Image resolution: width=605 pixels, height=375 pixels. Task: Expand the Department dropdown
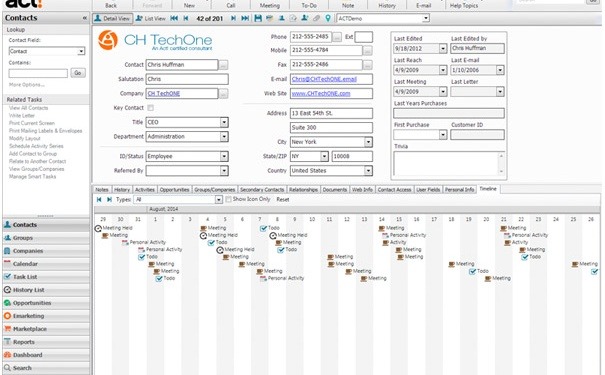(x=224, y=137)
